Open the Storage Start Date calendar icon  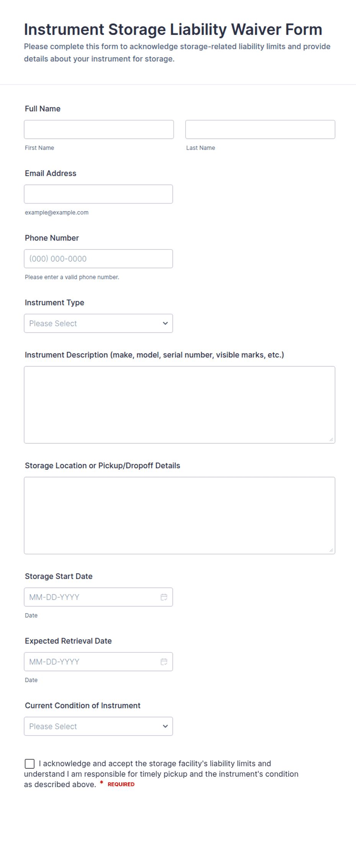[x=164, y=597]
